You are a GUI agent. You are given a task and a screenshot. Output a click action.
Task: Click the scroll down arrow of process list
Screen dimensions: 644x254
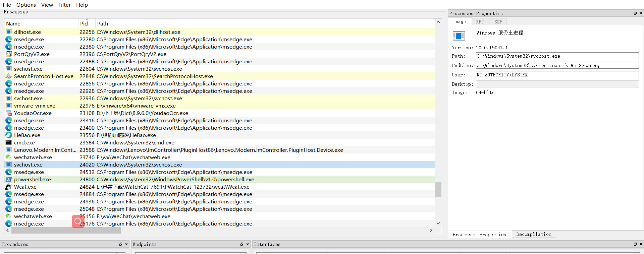pos(438,223)
